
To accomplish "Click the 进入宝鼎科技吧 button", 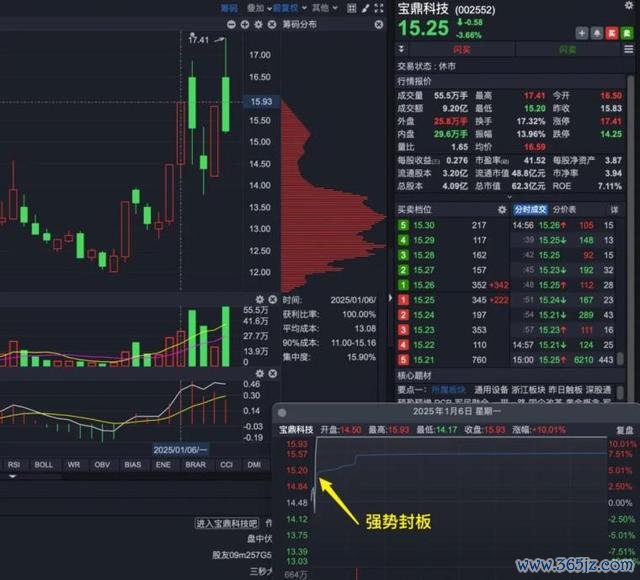I will coord(227,523).
